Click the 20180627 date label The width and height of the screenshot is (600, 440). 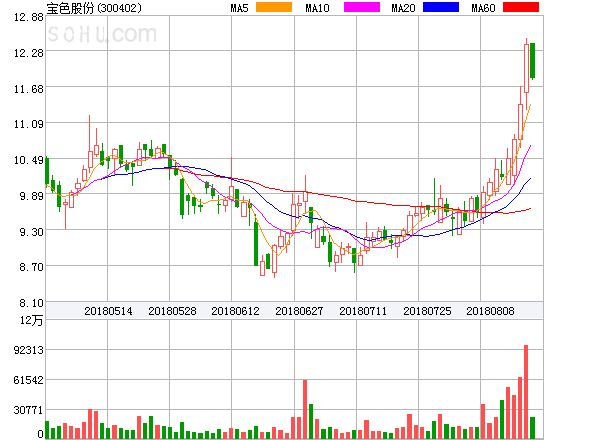pyautogui.click(x=299, y=311)
